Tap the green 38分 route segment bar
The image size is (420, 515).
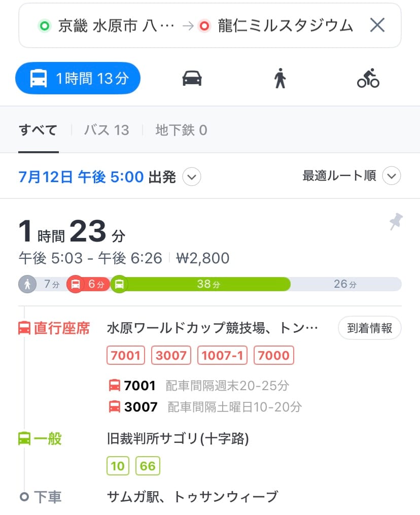pos(203,284)
